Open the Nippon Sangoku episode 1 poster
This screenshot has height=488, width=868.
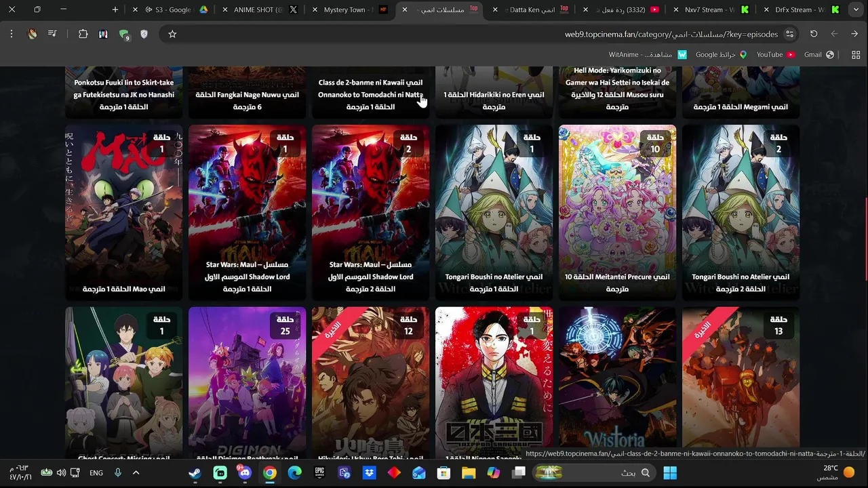point(494,384)
